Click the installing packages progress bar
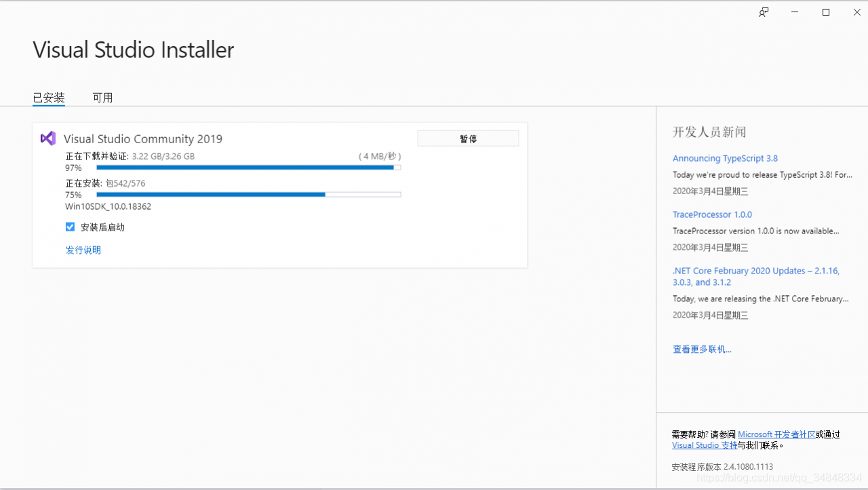Screen dimensions: 868x490 [x=248, y=195]
